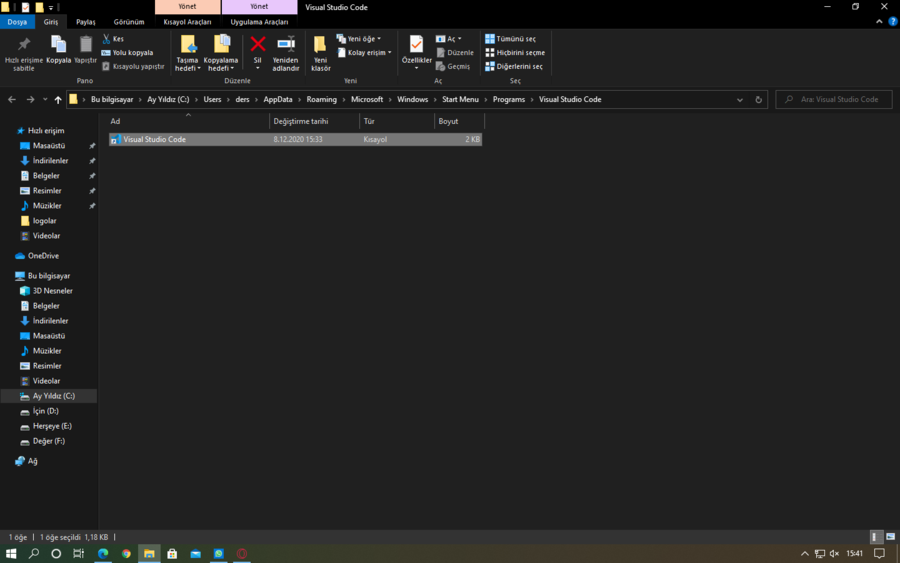Expand Yeni öğe menu

coord(358,38)
